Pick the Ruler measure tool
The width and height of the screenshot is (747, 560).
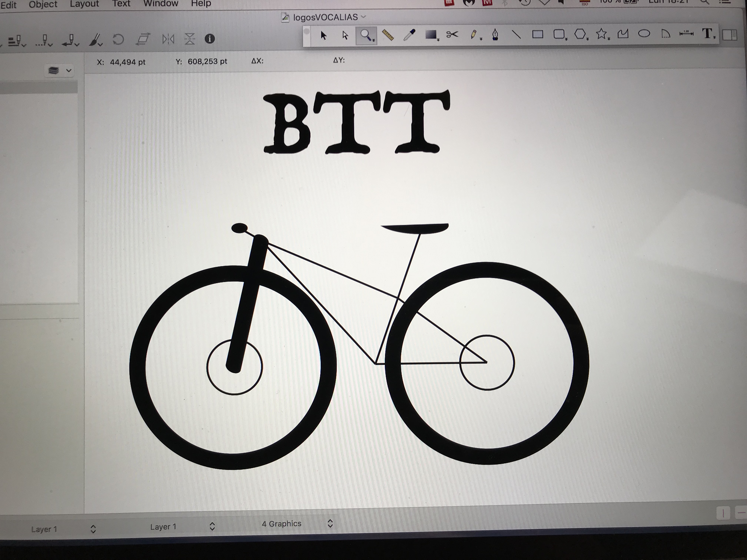[388, 35]
